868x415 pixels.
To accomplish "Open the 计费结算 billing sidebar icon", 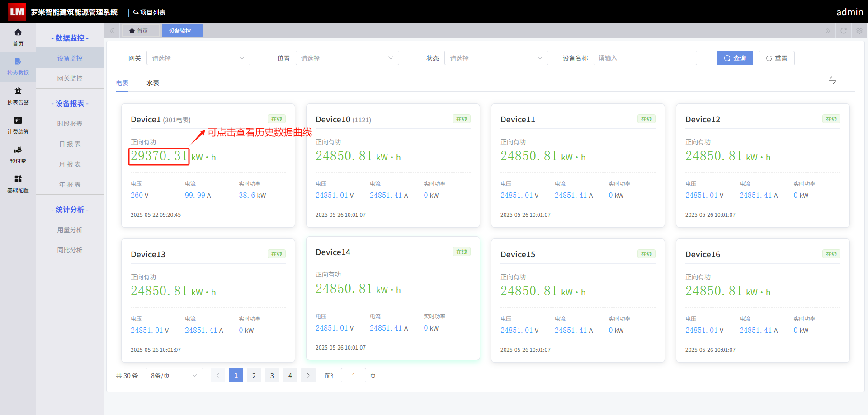I will coord(18,120).
